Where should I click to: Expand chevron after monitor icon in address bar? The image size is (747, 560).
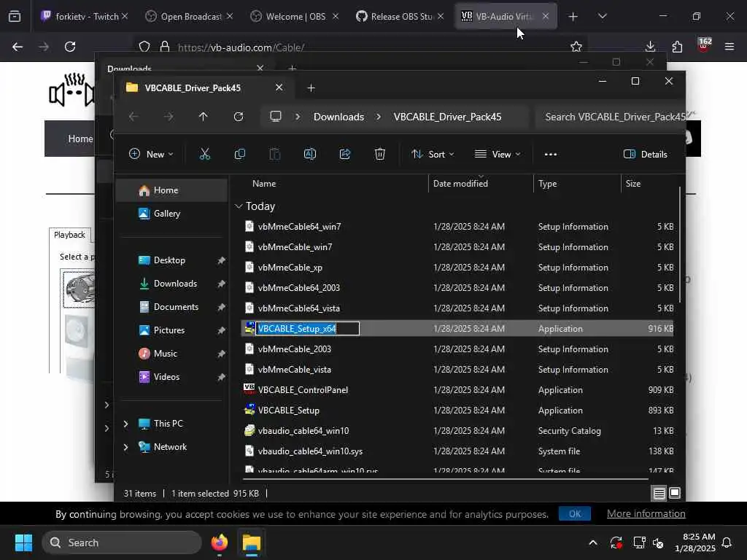pyautogui.click(x=298, y=117)
